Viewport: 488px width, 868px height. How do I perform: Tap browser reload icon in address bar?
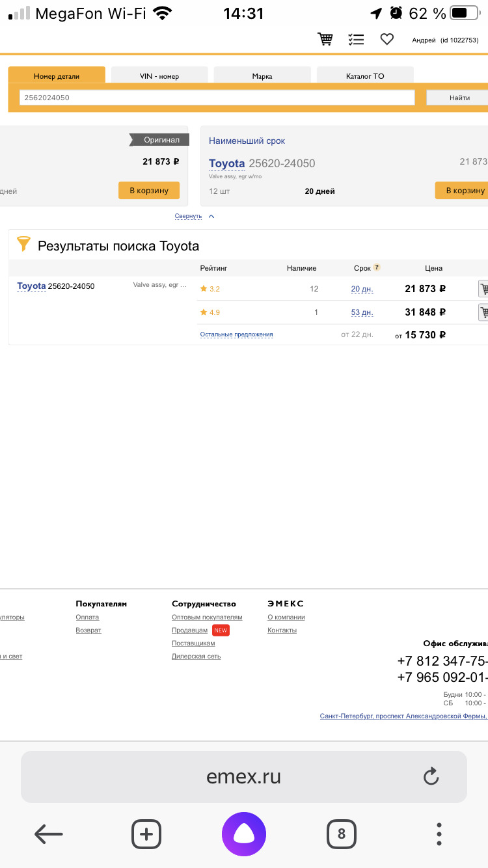coord(431,776)
